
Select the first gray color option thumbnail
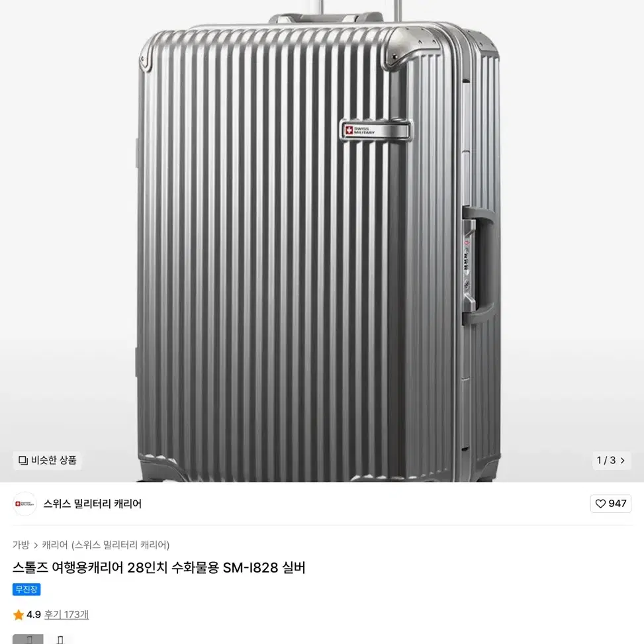click(28, 639)
